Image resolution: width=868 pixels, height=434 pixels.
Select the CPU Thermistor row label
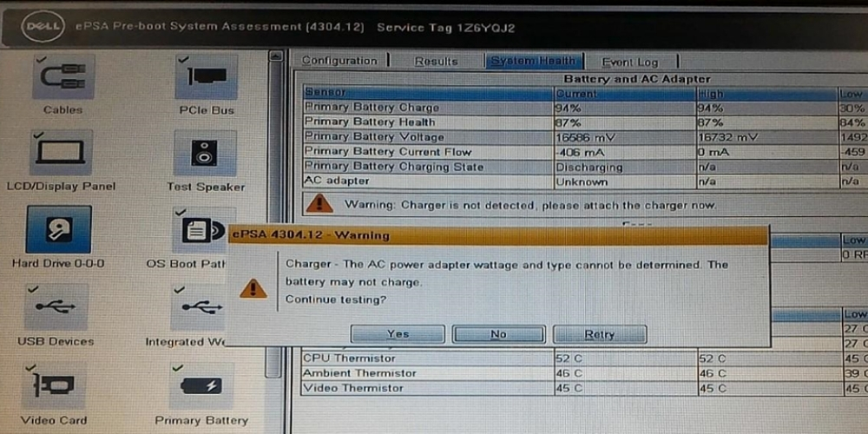point(349,358)
